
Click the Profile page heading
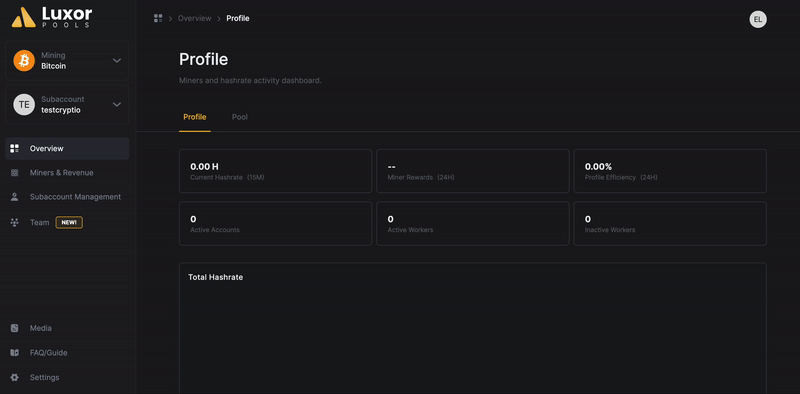204,59
